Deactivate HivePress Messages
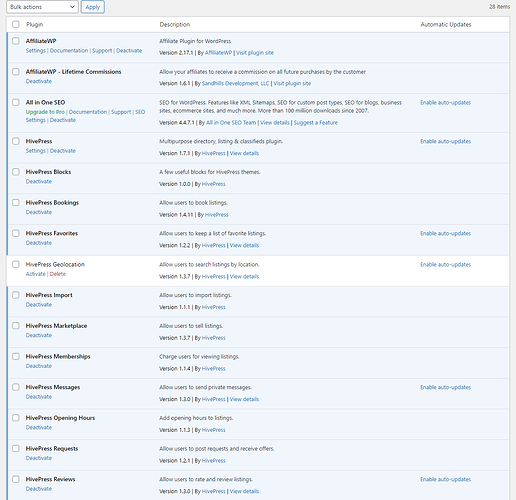The height and width of the screenshot is (500, 516). click(x=39, y=397)
